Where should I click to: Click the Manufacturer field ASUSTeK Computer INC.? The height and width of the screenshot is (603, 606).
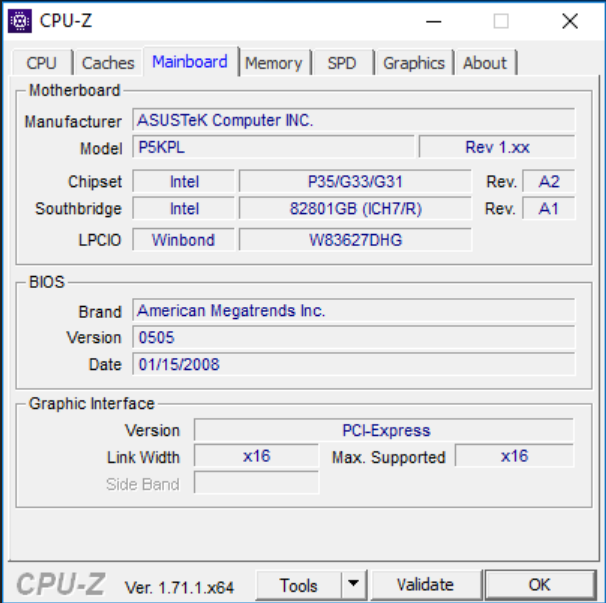tap(354, 120)
